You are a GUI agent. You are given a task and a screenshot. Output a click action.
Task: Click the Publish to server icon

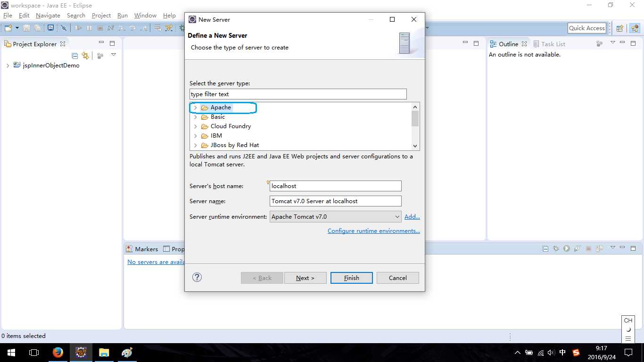point(599,248)
